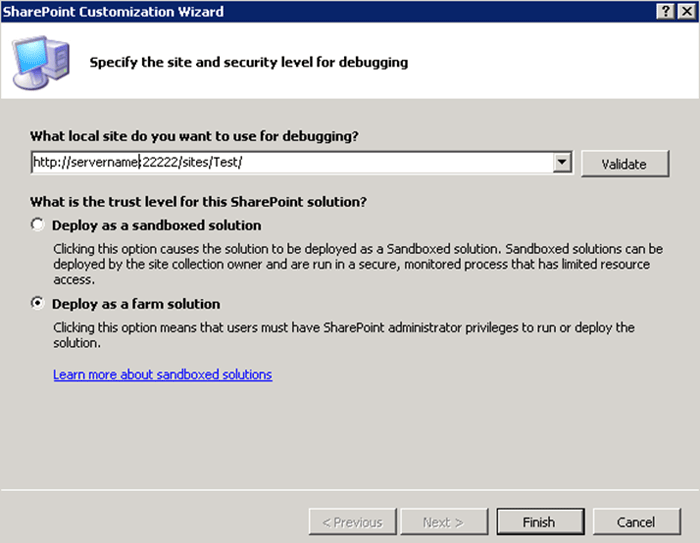Click the disabled Previous button
Viewport: 700px width, 543px height.
353,522
